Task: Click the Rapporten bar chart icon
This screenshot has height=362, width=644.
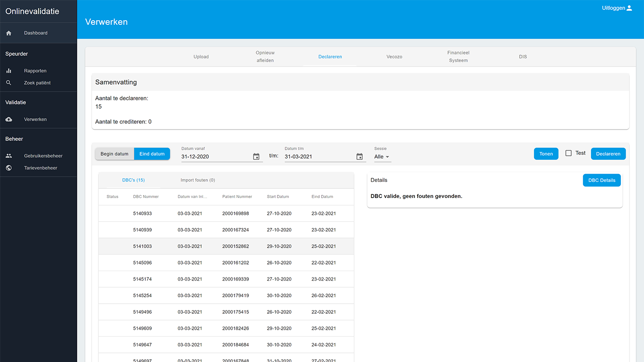Action: click(9, 71)
